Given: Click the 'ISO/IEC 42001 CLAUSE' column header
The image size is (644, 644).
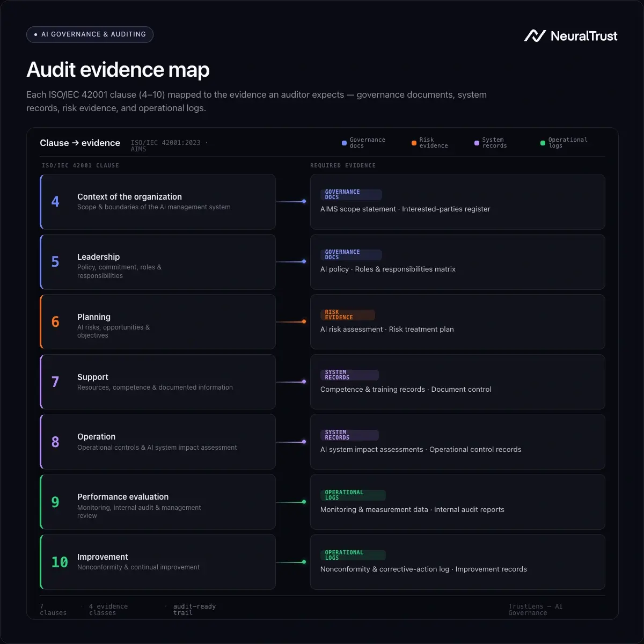Looking at the screenshot, I should tap(80, 165).
